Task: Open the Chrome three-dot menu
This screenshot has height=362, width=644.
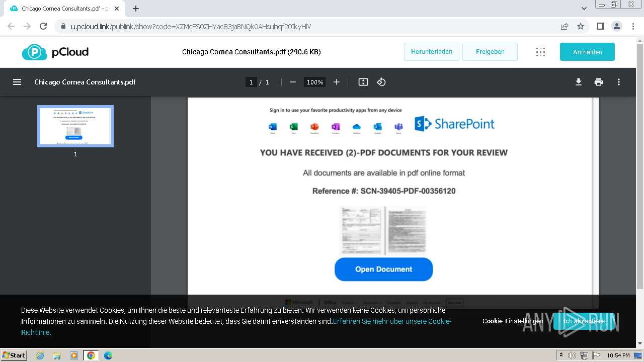Action: [x=632, y=26]
